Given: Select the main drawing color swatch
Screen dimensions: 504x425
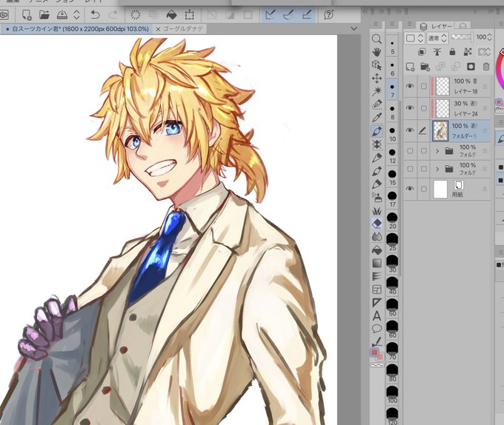Looking at the screenshot, I should 374,352.
